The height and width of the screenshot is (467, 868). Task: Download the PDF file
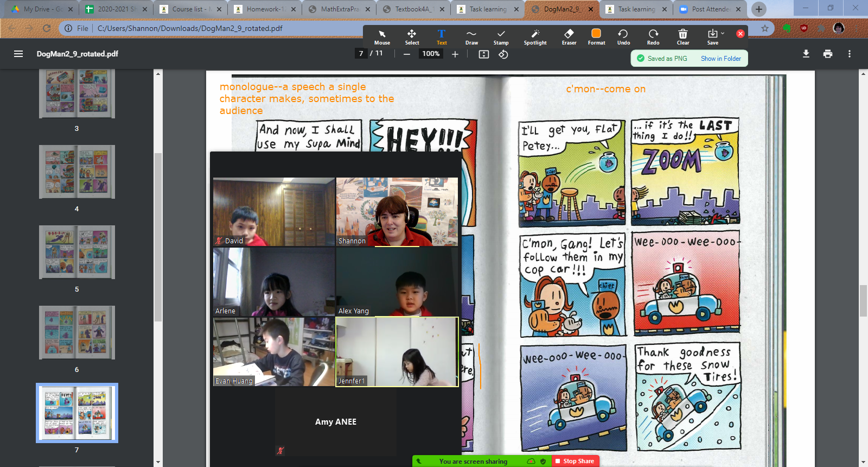806,54
